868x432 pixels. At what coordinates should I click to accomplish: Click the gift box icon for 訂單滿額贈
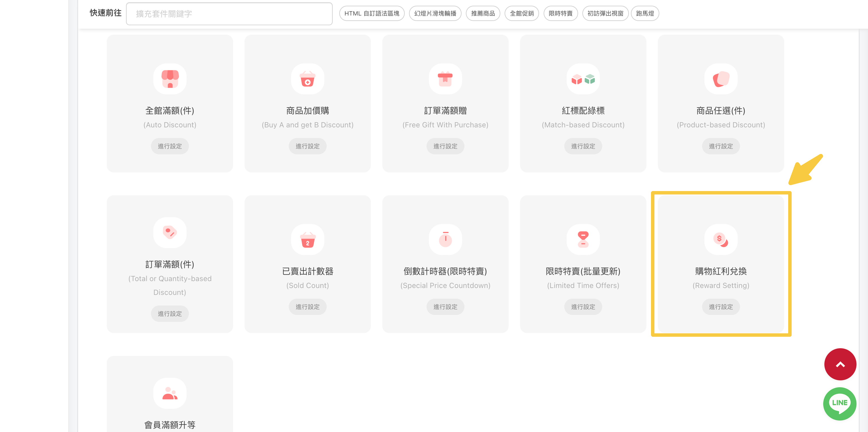click(445, 79)
